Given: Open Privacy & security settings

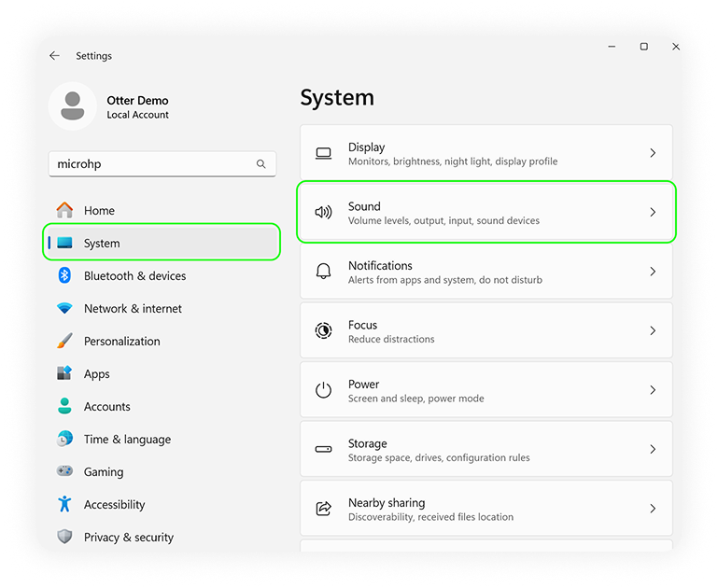Looking at the screenshot, I should coord(128,537).
